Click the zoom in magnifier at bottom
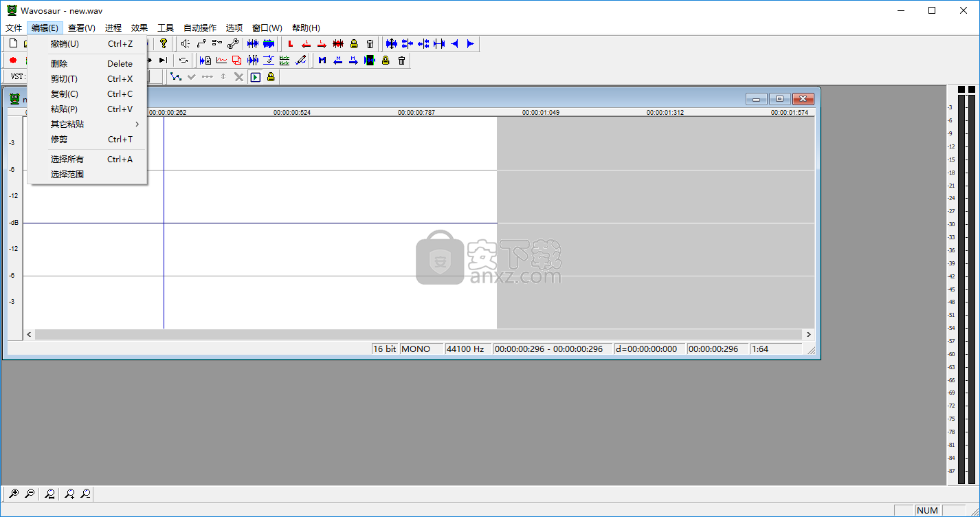Screen dimensions: 980x517 coord(14,493)
